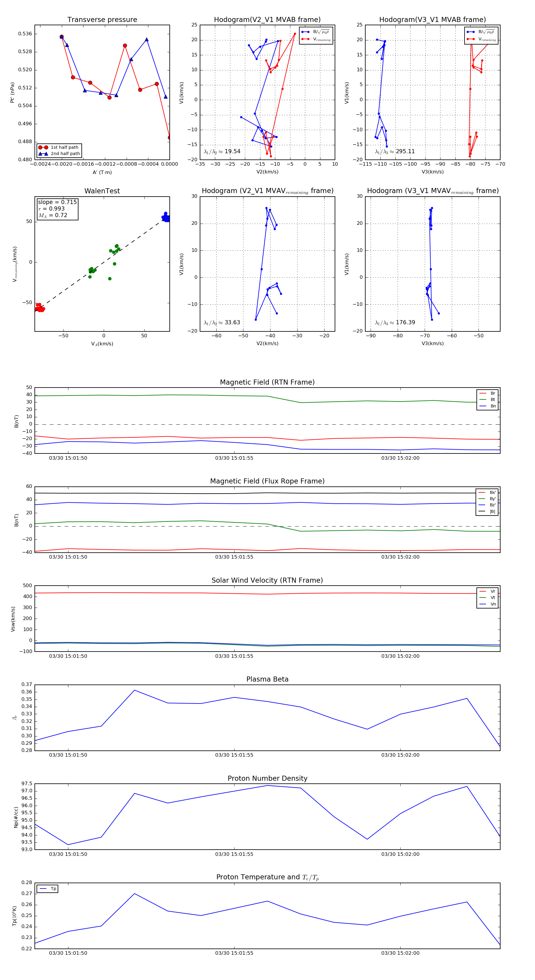This screenshot has width=535, height=980.
Task: Click the 'Tp(10⁶K)' y-axis label
Action: [15, 916]
